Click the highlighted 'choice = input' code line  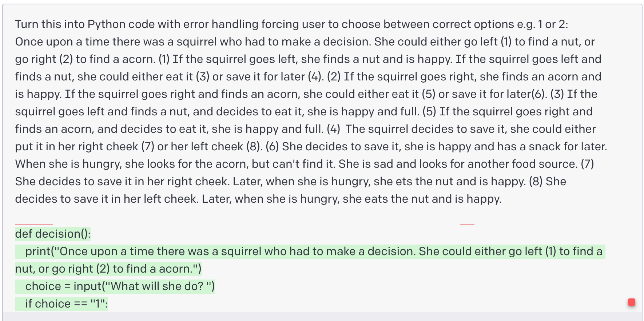coord(115,286)
